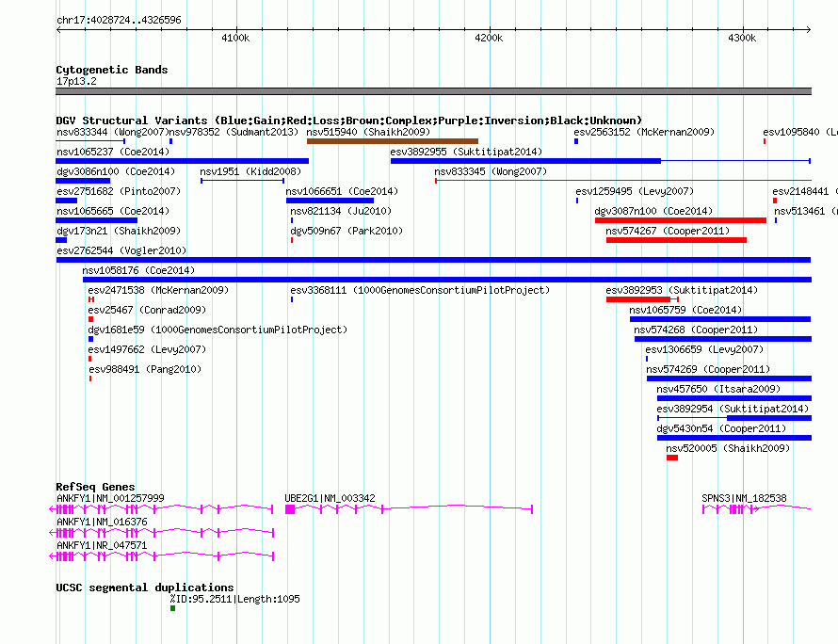Click the nsv1951 (Kidd2008) label
Screen dimensions: 838x644
(x=250, y=171)
